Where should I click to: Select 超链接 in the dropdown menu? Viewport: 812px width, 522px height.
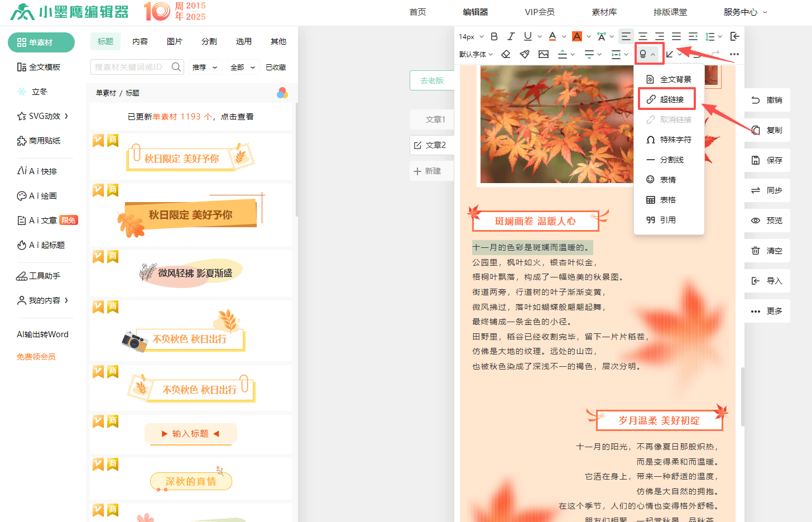[x=666, y=99]
